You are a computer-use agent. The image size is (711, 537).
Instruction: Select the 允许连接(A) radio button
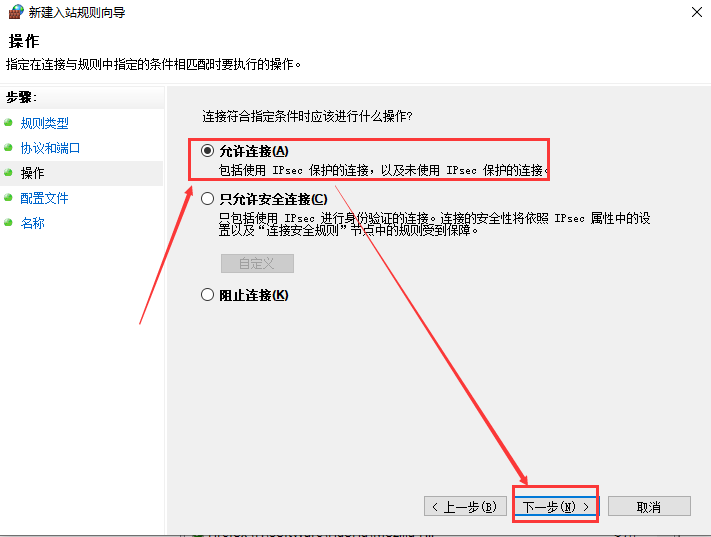[x=207, y=151]
